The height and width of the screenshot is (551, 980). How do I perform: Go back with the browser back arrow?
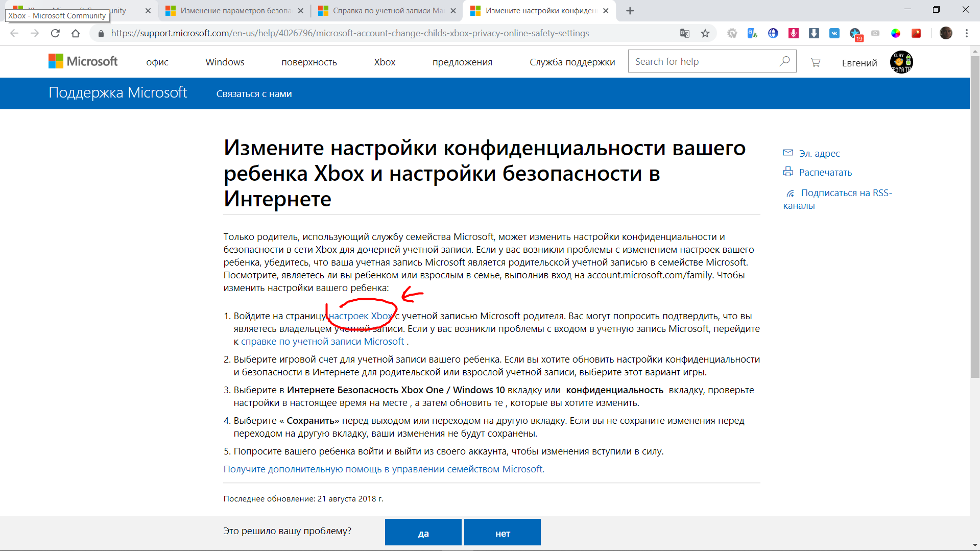coord(14,33)
